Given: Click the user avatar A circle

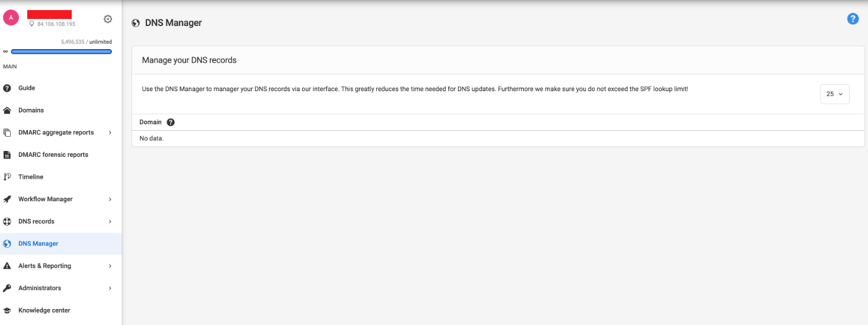Looking at the screenshot, I should [11, 18].
